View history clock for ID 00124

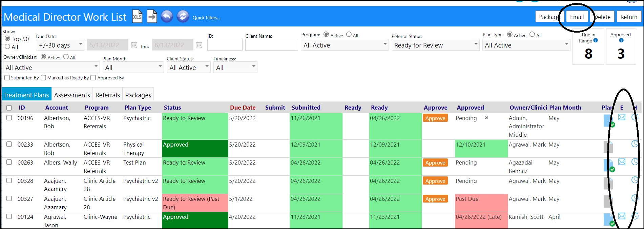635,216
